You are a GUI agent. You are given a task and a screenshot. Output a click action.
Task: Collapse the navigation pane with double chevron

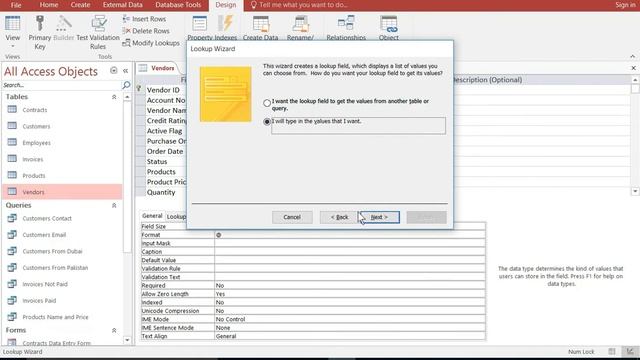(x=125, y=71)
